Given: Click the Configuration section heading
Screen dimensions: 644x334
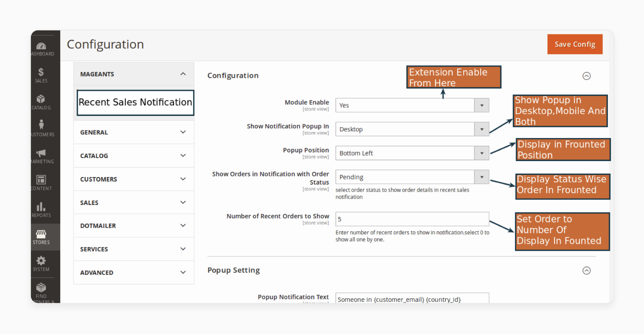Looking at the screenshot, I should point(233,75).
